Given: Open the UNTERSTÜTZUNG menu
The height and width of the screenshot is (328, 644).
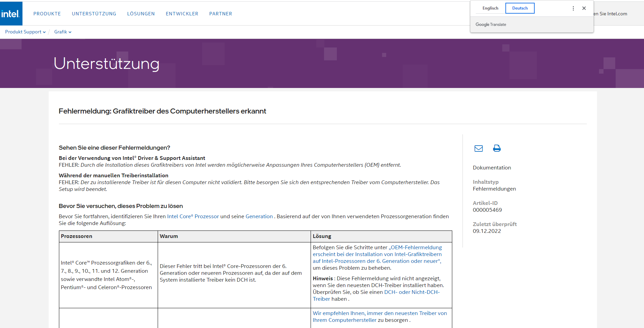Looking at the screenshot, I should click(94, 14).
